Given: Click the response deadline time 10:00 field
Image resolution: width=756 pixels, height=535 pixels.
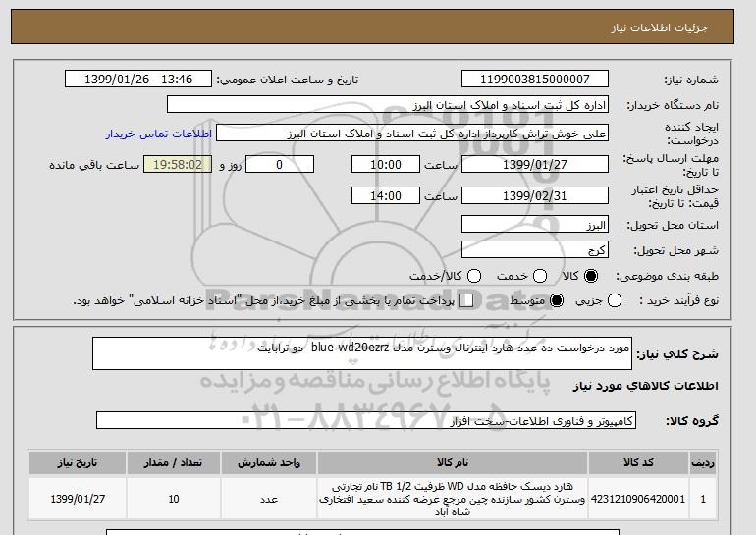Looking at the screenshot, I should [x=386, y=164].
